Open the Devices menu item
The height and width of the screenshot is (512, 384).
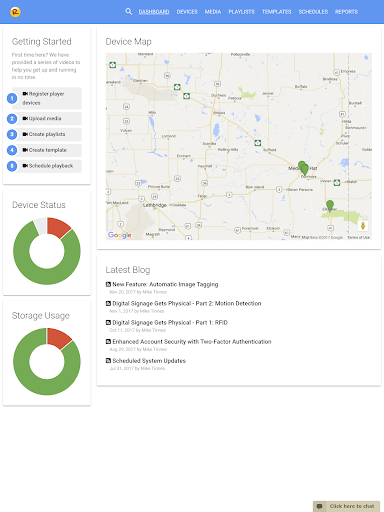click(187, 12)
